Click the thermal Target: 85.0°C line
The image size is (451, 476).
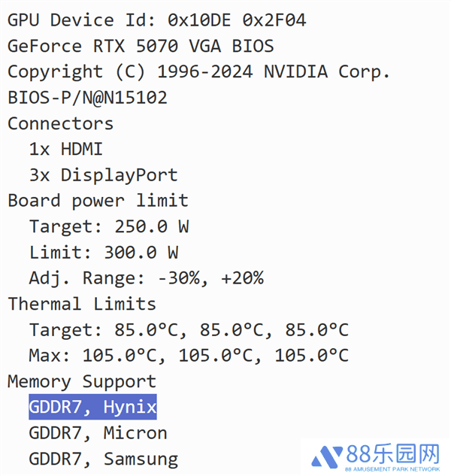(189, 330)
